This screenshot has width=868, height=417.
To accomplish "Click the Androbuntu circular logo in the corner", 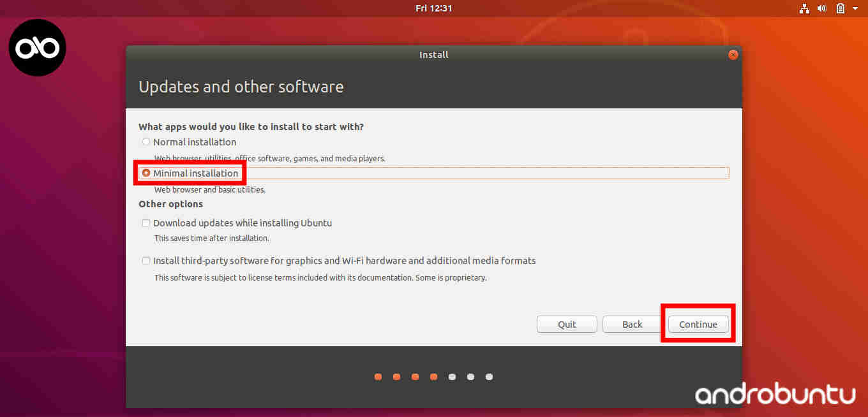I will (37, 47).
